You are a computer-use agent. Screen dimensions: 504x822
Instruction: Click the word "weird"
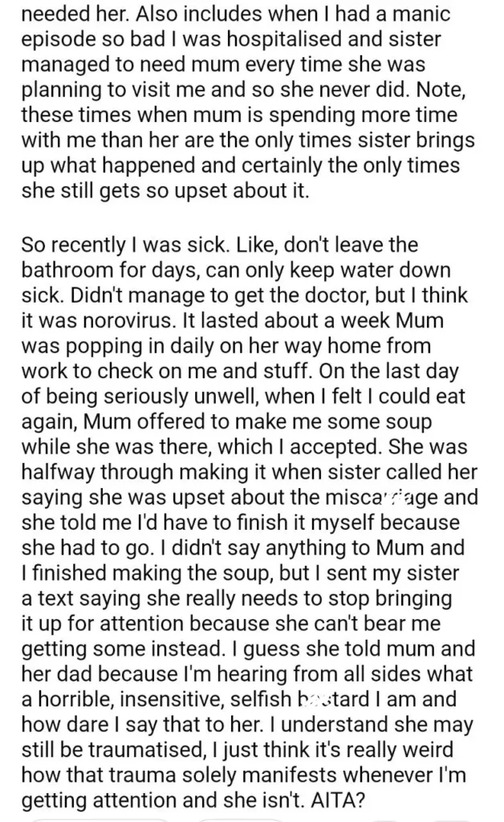pos(424,750)
